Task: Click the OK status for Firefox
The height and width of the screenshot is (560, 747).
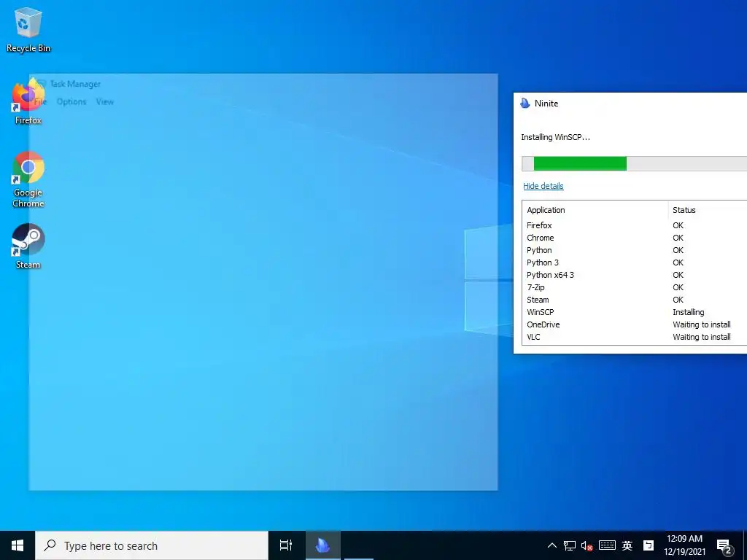Action: (x=678, y=225)
